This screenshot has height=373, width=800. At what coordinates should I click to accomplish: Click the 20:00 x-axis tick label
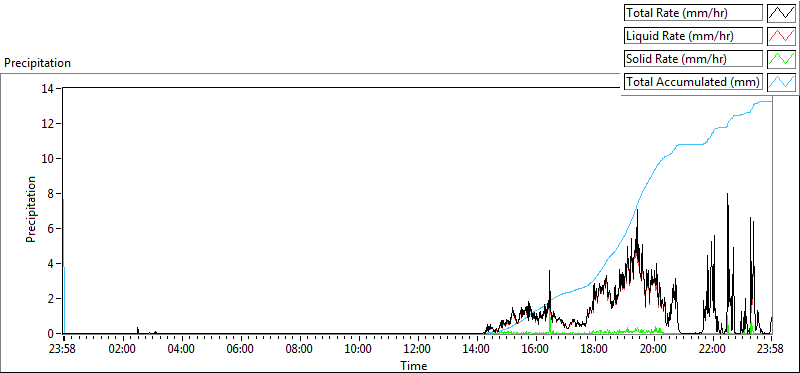point(654,350)
